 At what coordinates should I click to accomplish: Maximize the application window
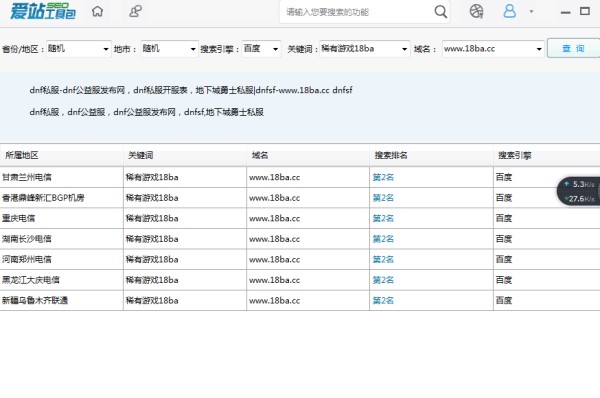pos(585,11)
